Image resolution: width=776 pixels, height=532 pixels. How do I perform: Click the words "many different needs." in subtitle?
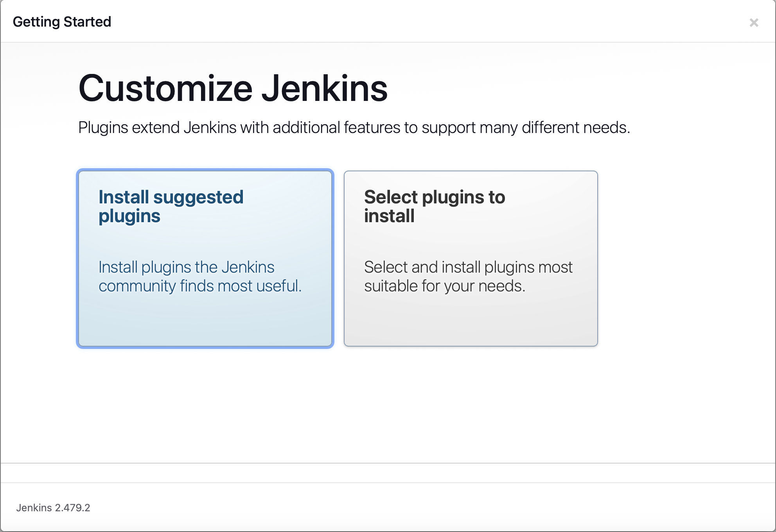555,128
